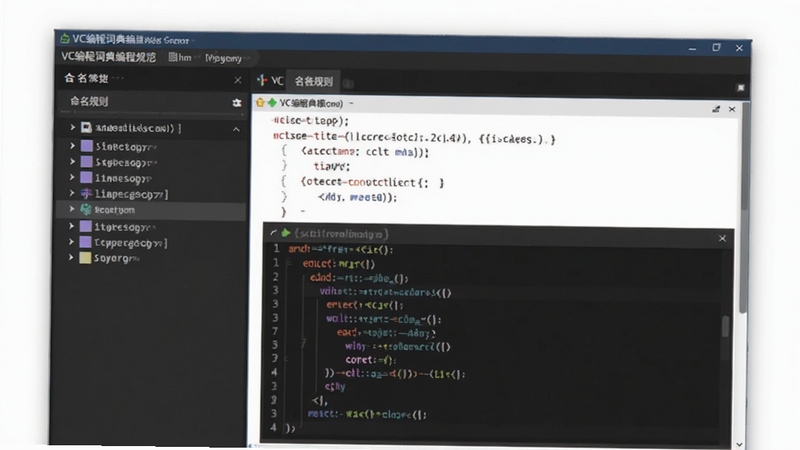The image size is (800, 450).
Task: Switch to the 合名规则 editor tab
Action: coord(313,81)
